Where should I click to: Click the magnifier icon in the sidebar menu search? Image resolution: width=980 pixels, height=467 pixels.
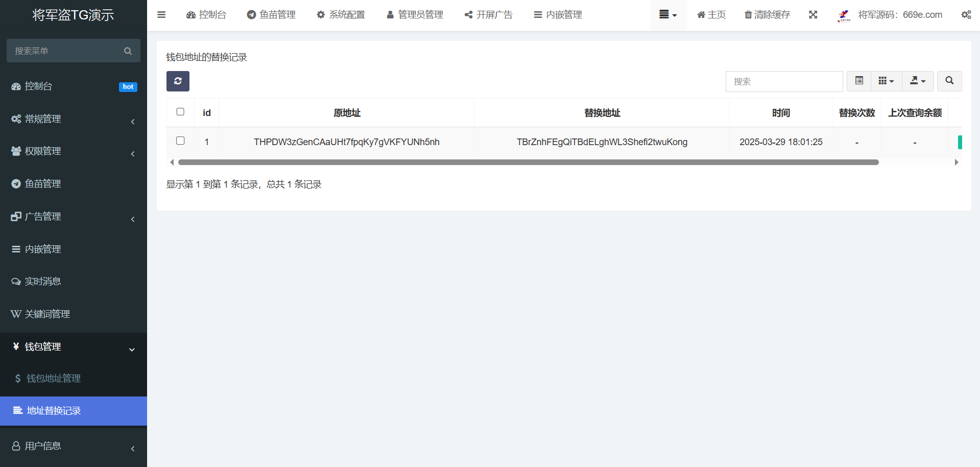[x=128, y=51]
